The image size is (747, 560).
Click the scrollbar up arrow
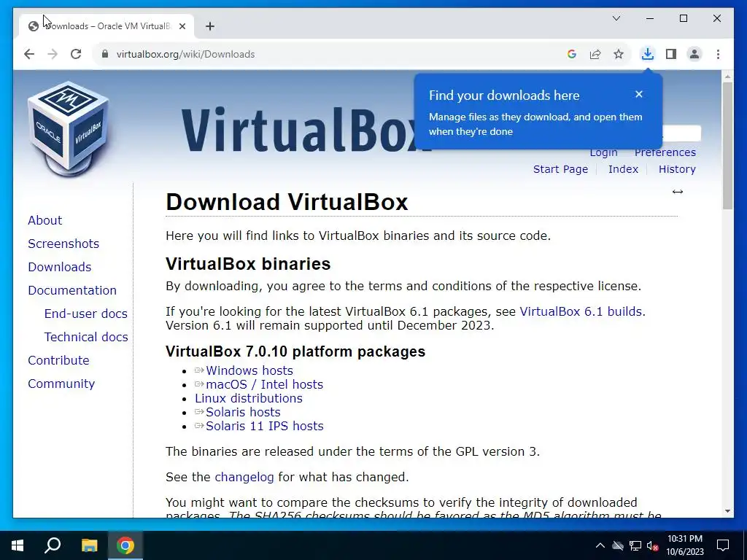point(727,76)
